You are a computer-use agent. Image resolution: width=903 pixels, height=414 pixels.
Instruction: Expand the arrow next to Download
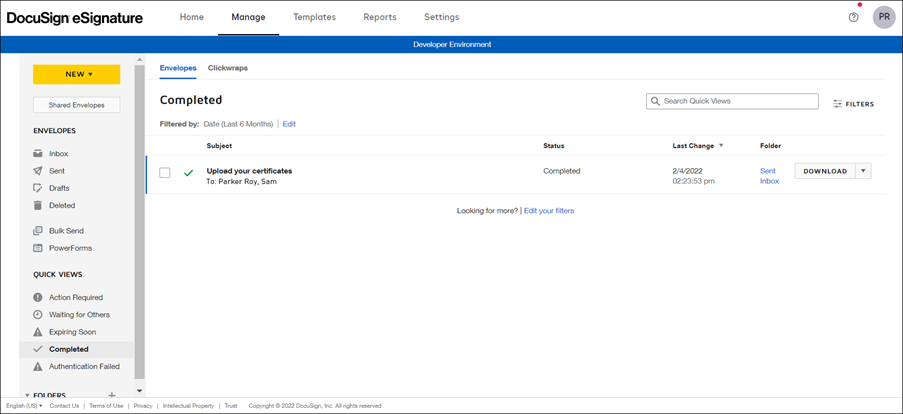point(863,171)
